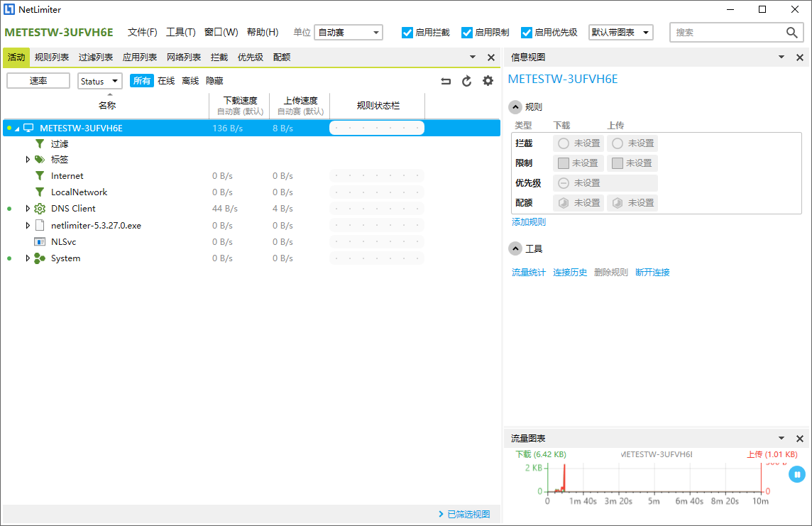
Task: Click the netlimiter-5.3.27.0.exe file icon
Action: click(x=40, y=225)
